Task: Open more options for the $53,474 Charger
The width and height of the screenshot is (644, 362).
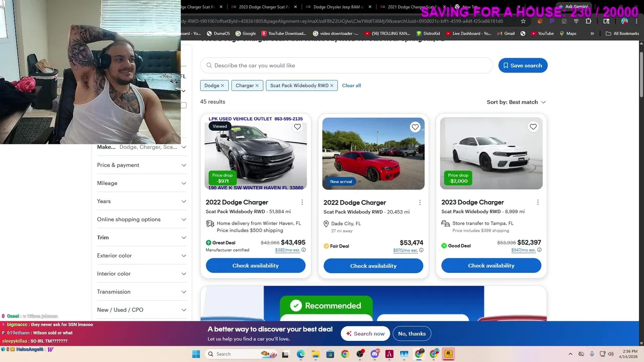Action: (x=420, y=203)
